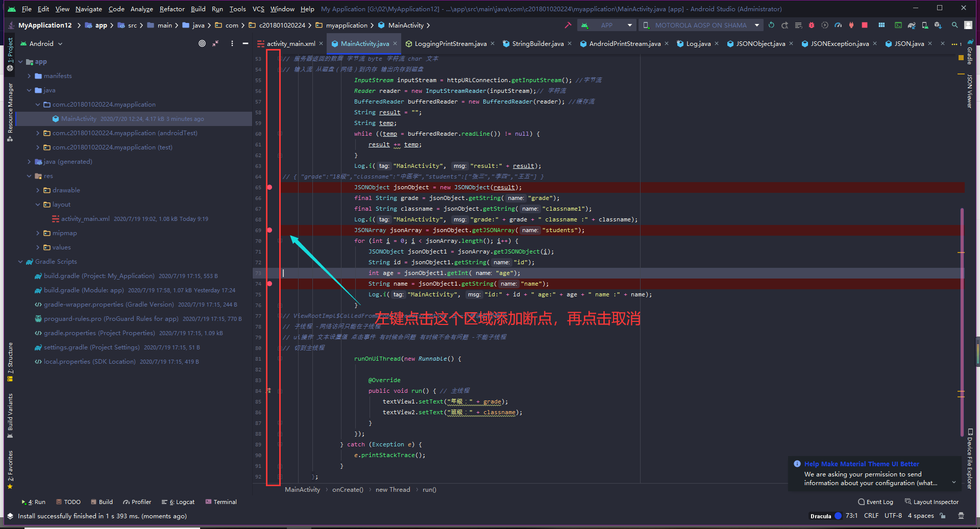Build the project with the hammer icon

click(568, 25)
